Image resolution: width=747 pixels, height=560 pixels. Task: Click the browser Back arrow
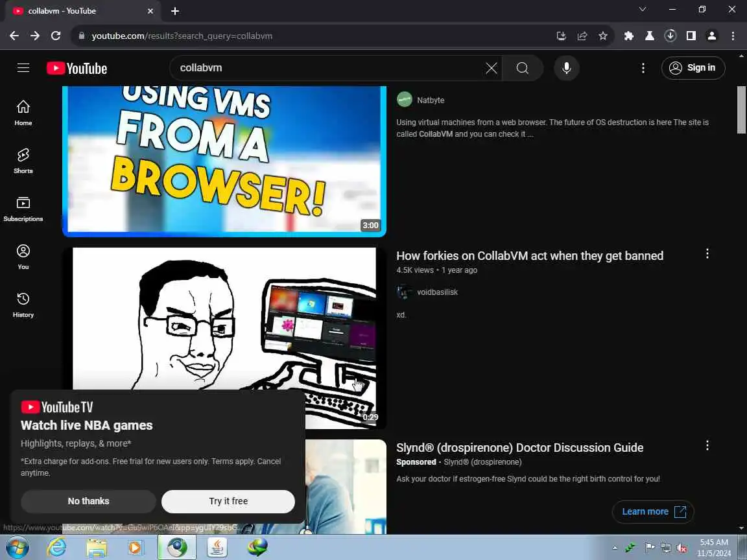coord(14,36)
